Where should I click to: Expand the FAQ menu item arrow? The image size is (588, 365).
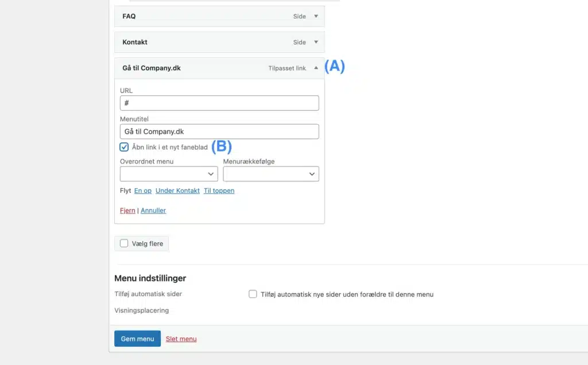tap(316, 17)
